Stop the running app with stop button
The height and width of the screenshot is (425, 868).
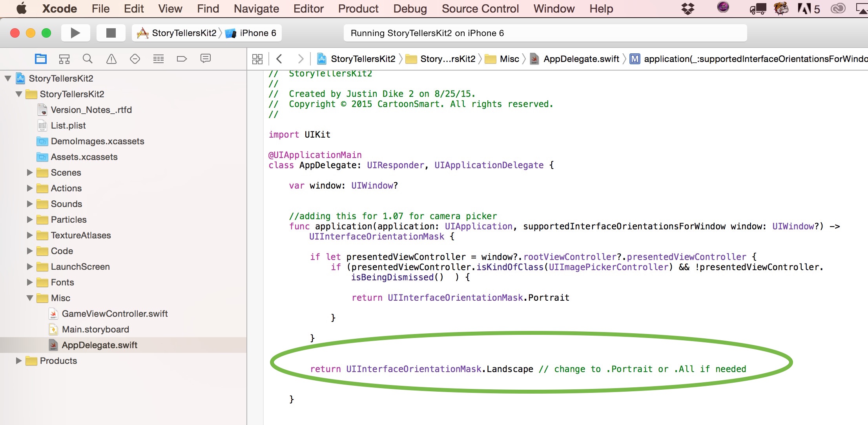[110, 33]
